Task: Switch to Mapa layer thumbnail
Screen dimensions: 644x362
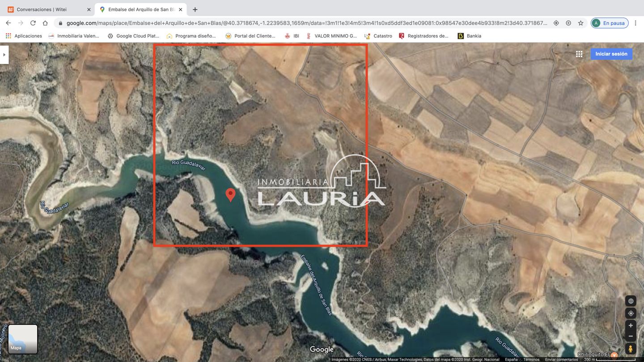Action: (x=23, y=339)
